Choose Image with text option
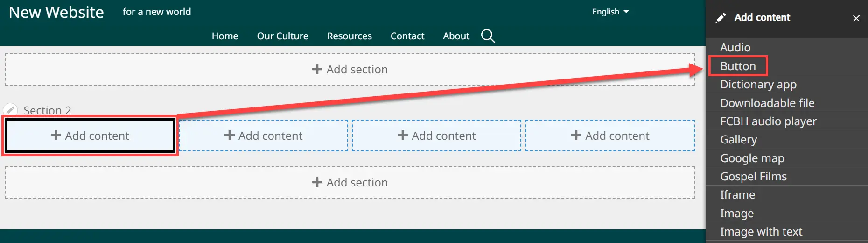This screenshot has width=868, height=243. coord(761,232)
